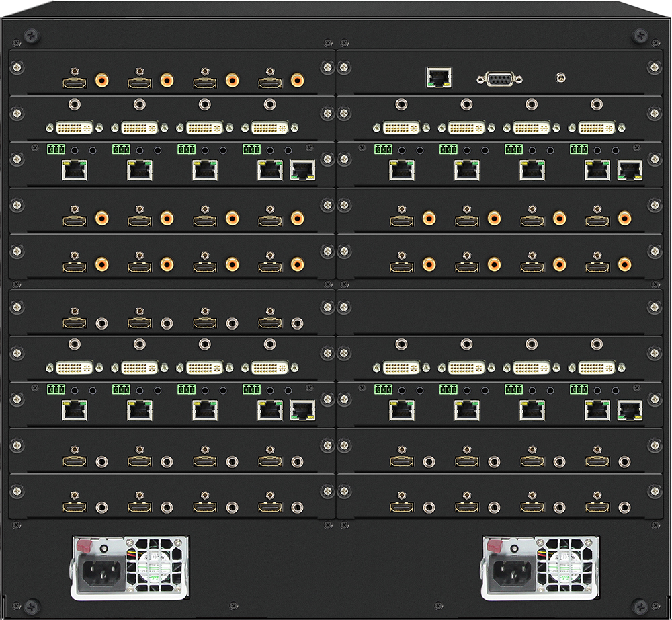Screen dimensions: 672x620
Task: Click the large Phillips screw at chassis bottom-right corner
Action: (x=640, y=607)
